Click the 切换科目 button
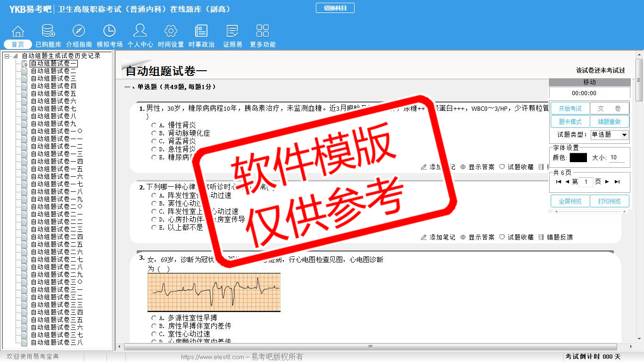Viewport: 644px width, 362px height. [x=335, y=8]
